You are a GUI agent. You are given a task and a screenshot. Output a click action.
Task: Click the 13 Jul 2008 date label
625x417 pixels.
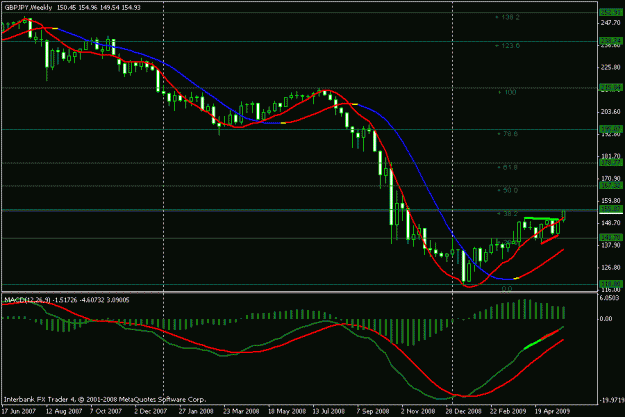328,411
